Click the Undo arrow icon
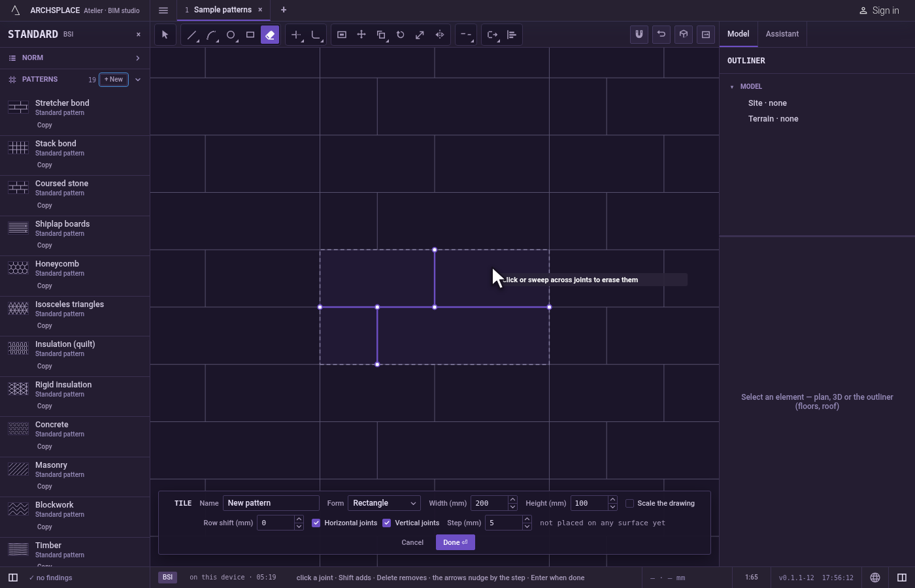915x588 pixels. coord(661,35)
